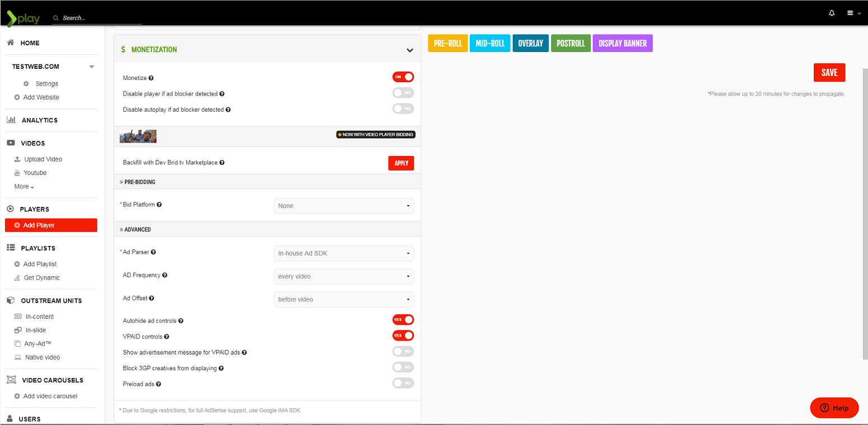Apply Backfill with Dev Brid.tv Marketplace
The width and height of the screenshot is (868, 425).
(401, 163)
